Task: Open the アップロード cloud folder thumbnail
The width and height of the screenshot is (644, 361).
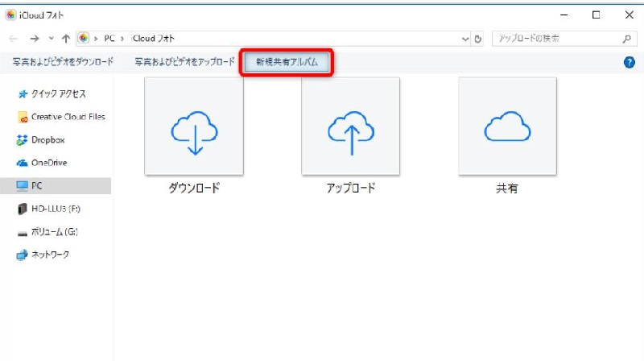Action: point(351,127)
